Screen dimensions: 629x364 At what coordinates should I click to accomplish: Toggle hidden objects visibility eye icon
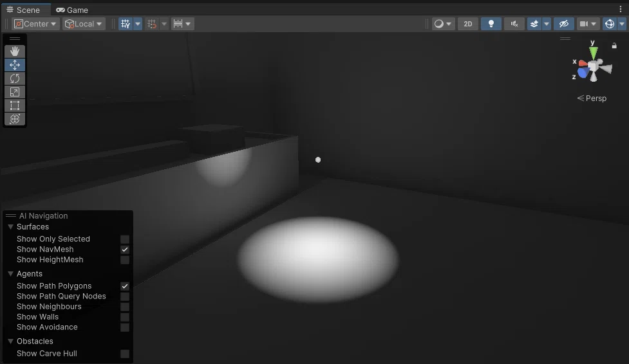(x=563, y=24)
